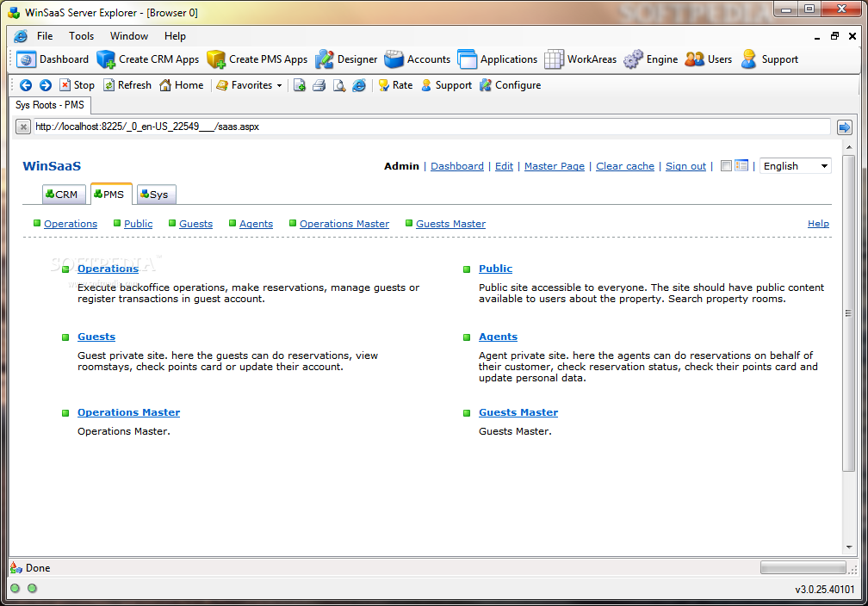This screenshot has height=606, width=868.
Task: Close the tab with the X beside address bar
Action: click(x=22, y=127)
